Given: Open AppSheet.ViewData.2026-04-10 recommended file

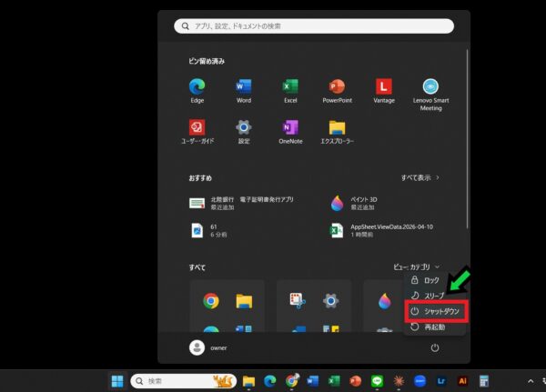Looking at the screenshot, I should pyautogui.click(x=383, y=230).
